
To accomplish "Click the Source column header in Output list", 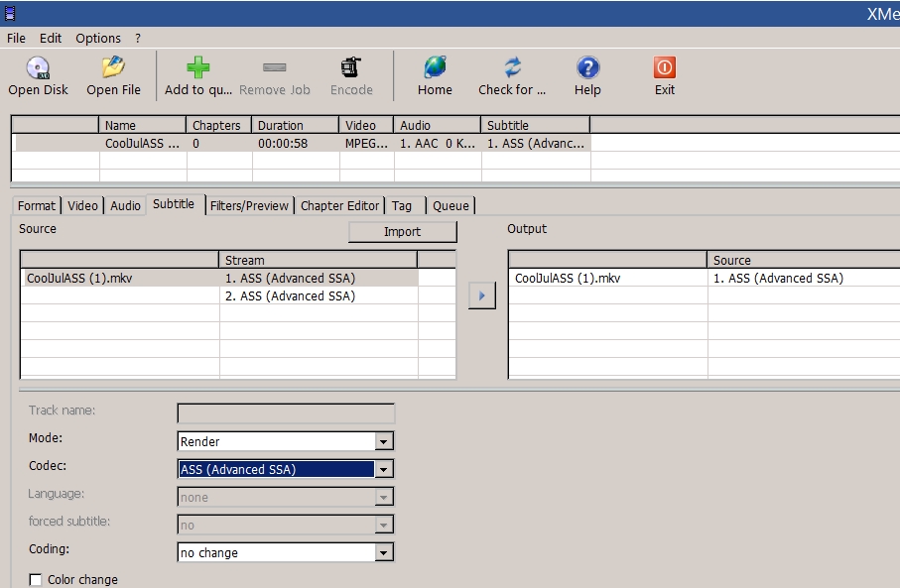I will (x=804, y=260).
